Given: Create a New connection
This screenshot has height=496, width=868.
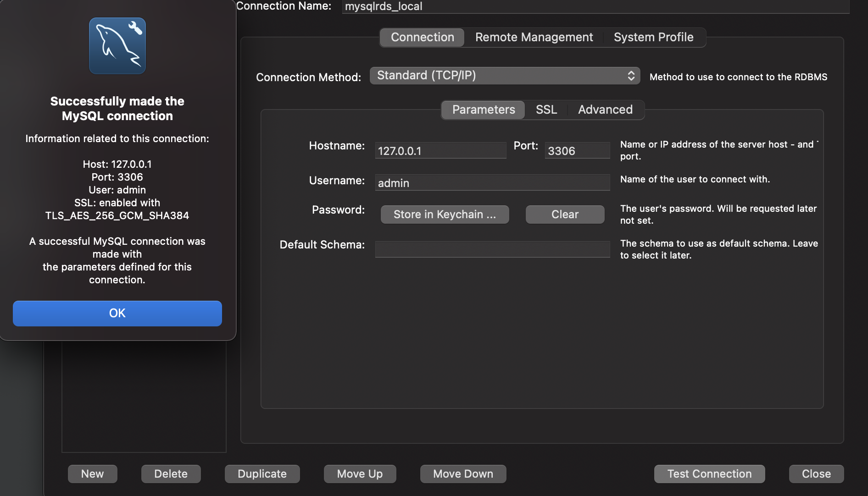Looking at the screenshot, I should coord(92,474).
